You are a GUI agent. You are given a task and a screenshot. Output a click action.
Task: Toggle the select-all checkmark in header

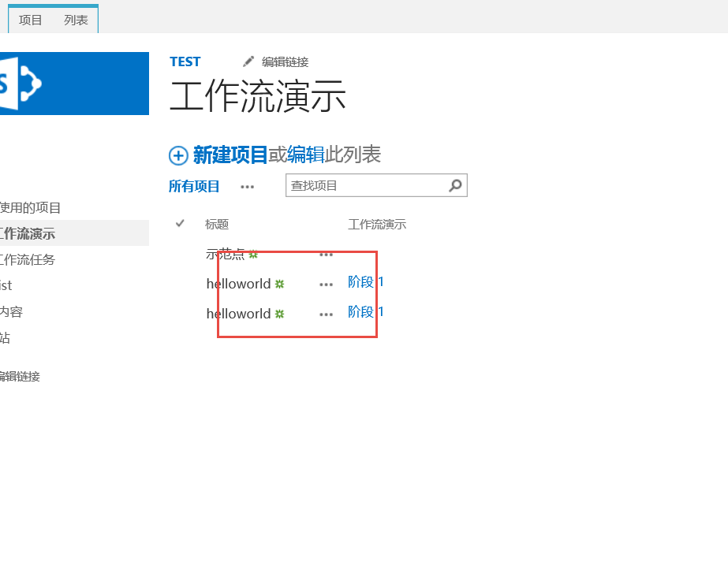click(180, 224)
